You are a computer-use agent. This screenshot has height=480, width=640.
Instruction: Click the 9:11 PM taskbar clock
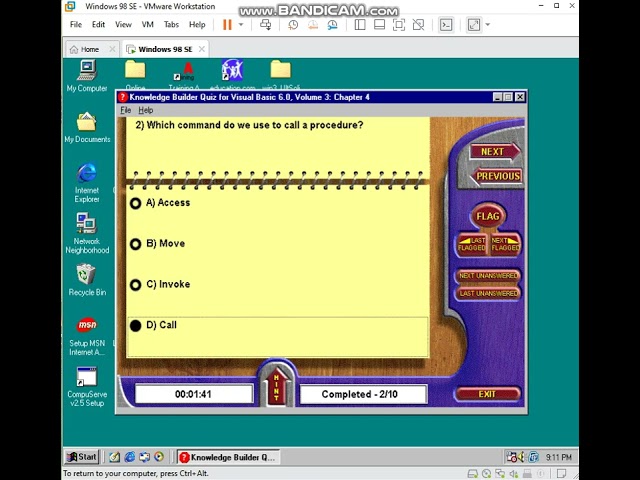pyautogui.click(x=559, y=458)
